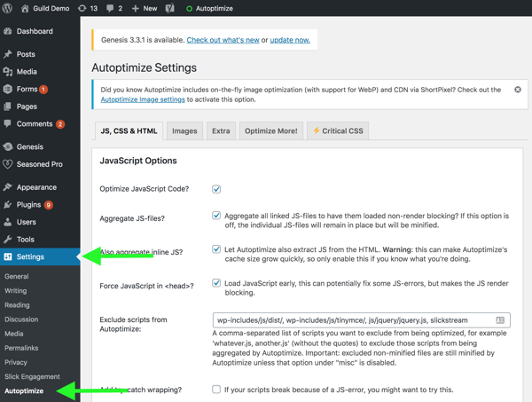Toggle Also aggregate inline JS checkbox
The image size is (532, 402).
(216, 249)
